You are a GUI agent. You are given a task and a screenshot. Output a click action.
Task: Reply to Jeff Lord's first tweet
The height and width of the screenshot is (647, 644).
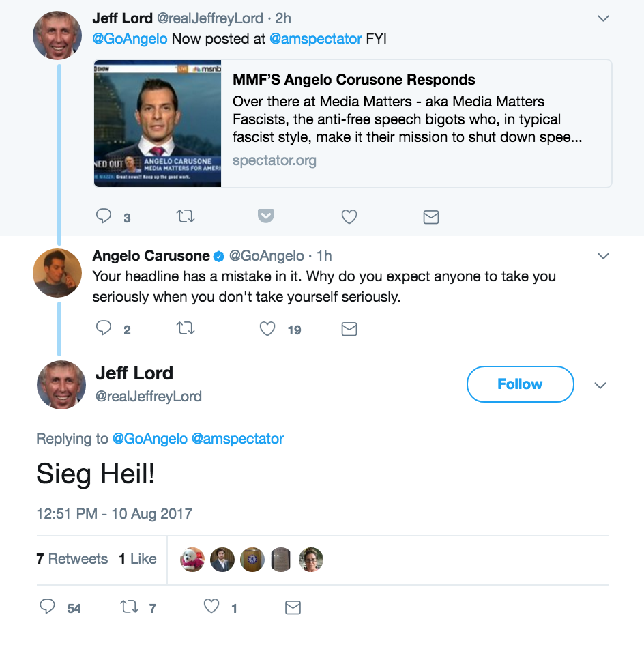(x=104, y=216)
